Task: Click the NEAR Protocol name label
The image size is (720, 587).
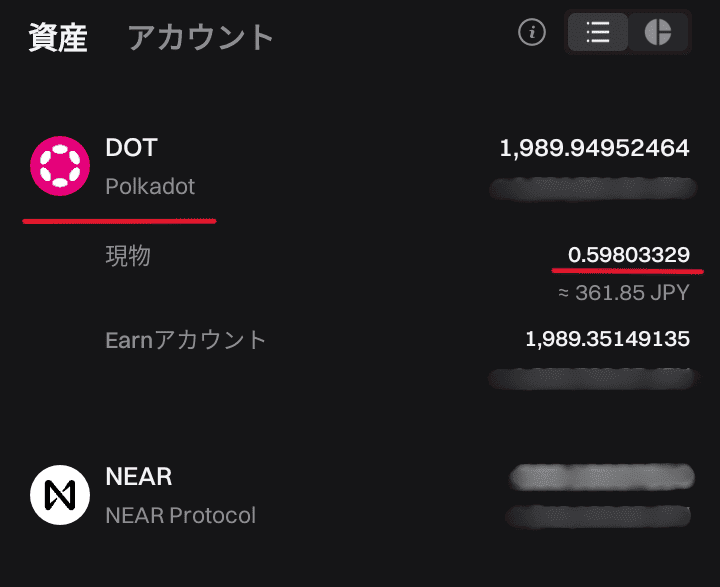Action: coord(180,516)
